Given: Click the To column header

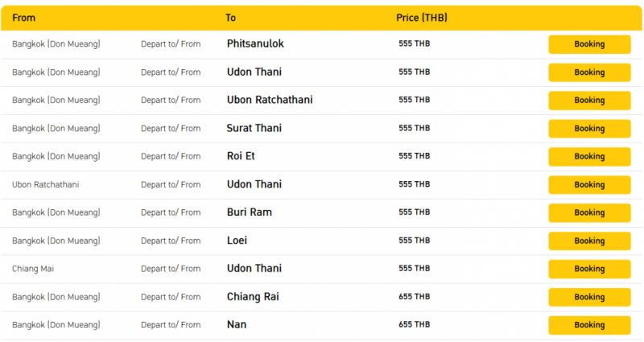Looking at the screenshot, I should [230, 18].
